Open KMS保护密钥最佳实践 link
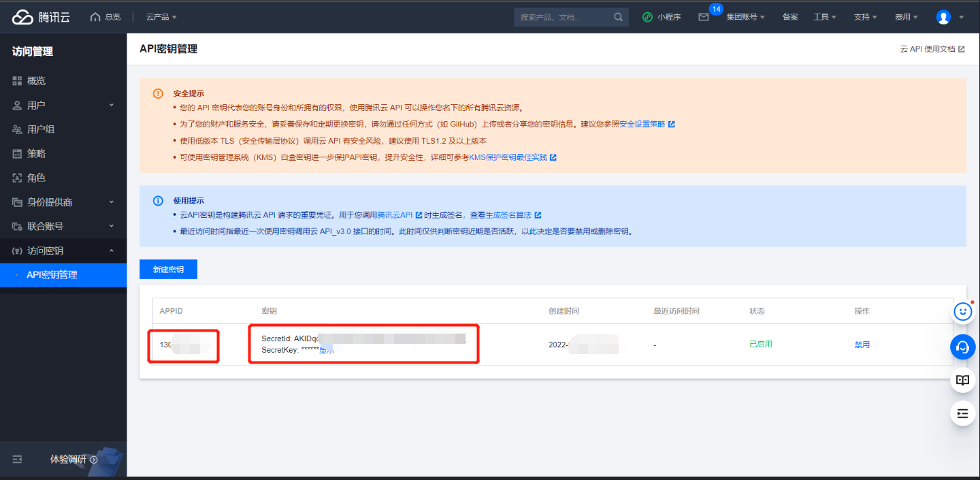The height and width of the screenshot is (480, 980). (x=512, y=157)
